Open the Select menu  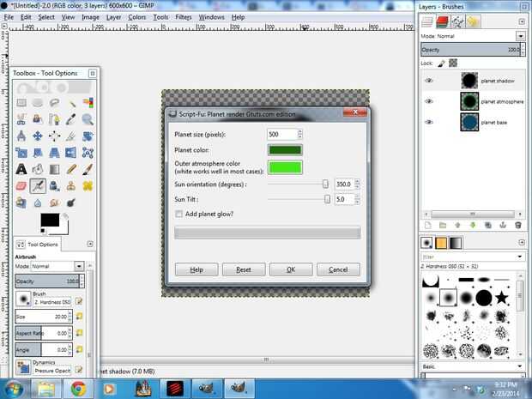click(46, 17)
